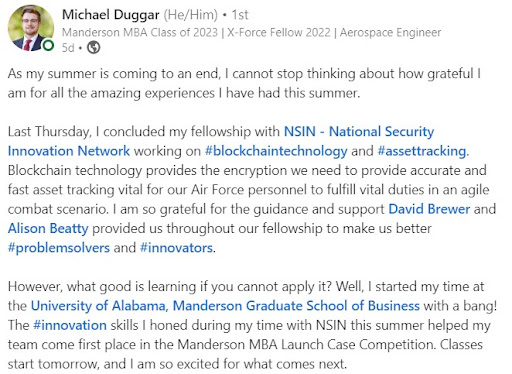Open the University of Alabama link

click(98, 306)
